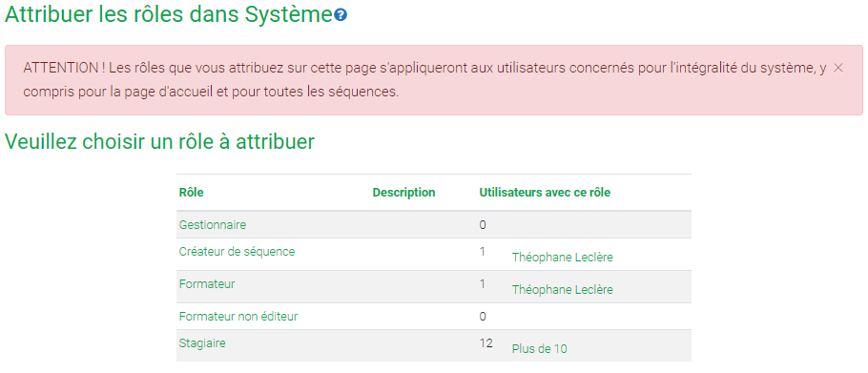This screenshot has height=373, width=868.
Task: Click the Attribuer les rôles dans Système heading
Action: tap(168, 15)
